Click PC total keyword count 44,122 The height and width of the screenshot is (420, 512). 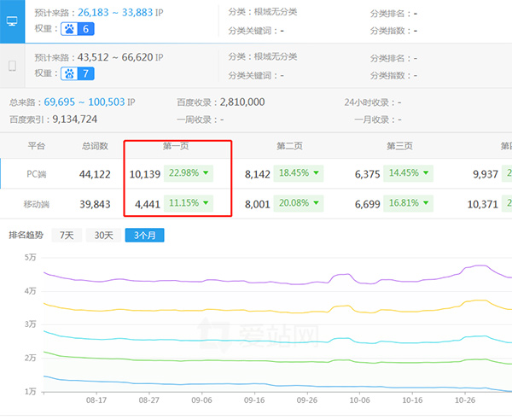[x=95, y=174]
